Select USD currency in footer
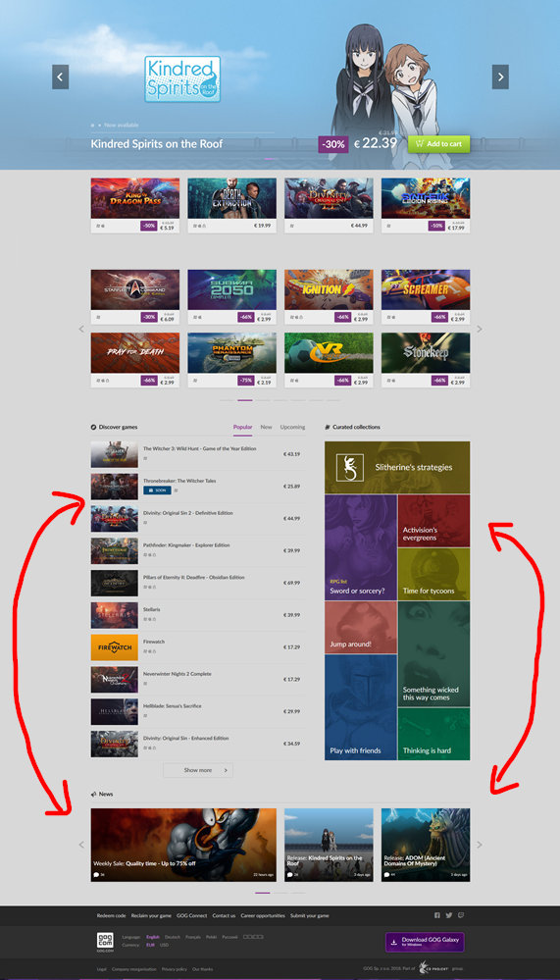The height and width of the screenshot is (980, 560). click(x=165, y=945)
